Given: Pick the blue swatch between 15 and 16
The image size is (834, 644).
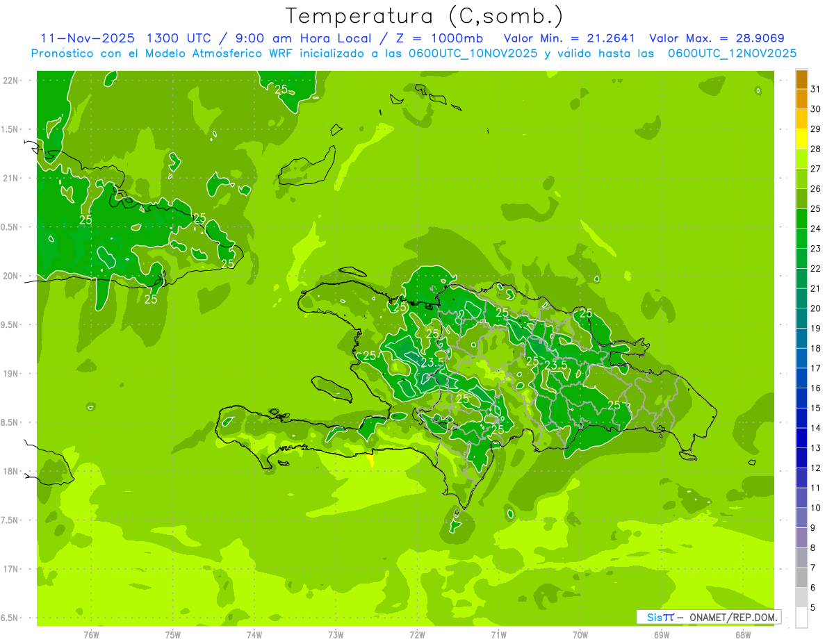Looking at the screenshot, I should [801, 398].
